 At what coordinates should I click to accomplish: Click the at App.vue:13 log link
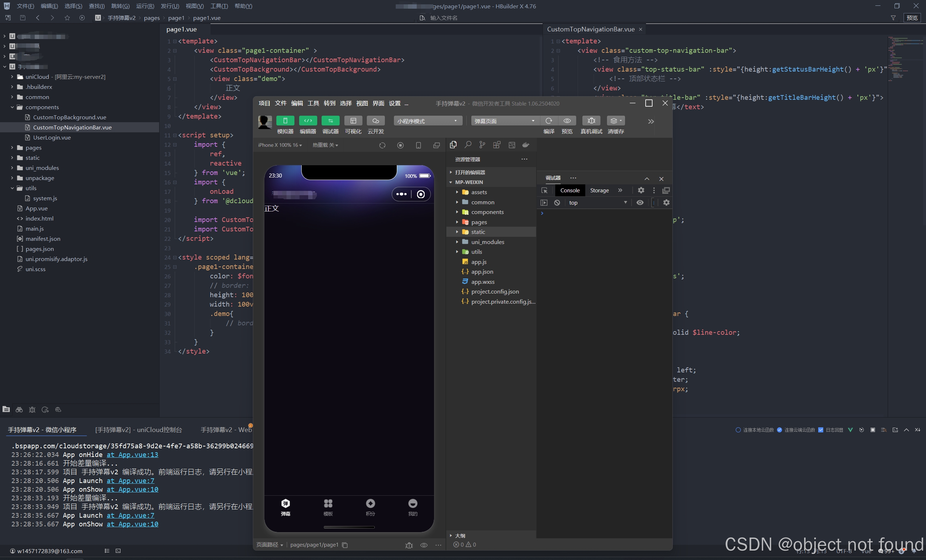(132, 454)
